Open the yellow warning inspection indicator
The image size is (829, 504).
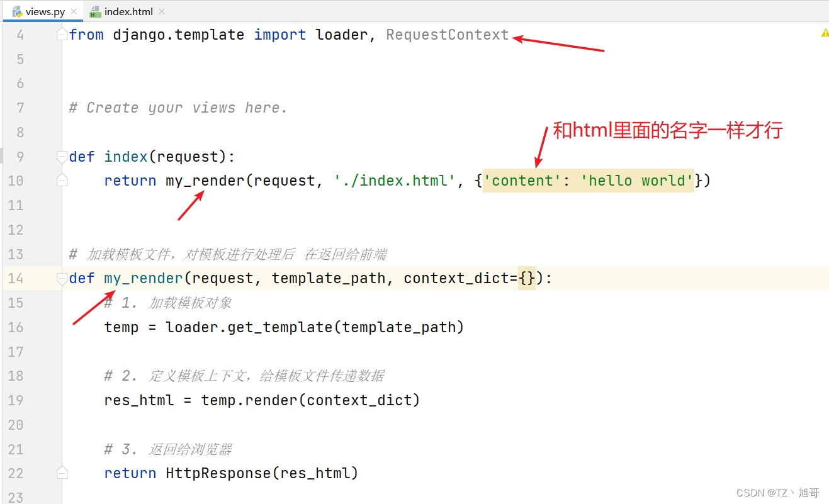click(x=825, y=33)
